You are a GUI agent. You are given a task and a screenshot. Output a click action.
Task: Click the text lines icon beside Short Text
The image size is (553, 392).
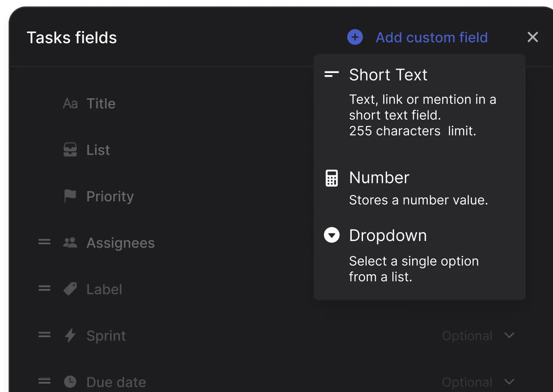pyautogui.click(x=331, y=75)
